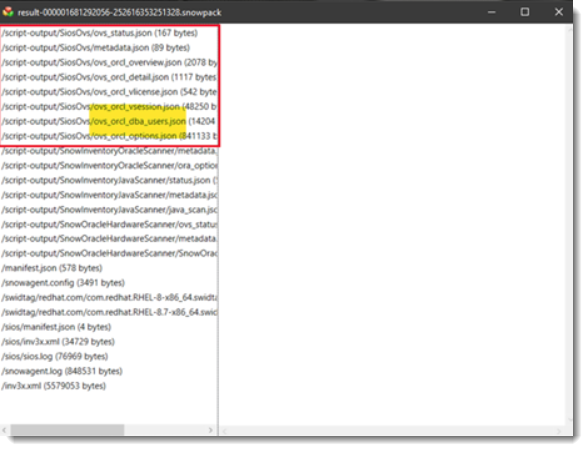Click right arrow of file list scrollbar
Screen dimensions: 588x451
211,430
